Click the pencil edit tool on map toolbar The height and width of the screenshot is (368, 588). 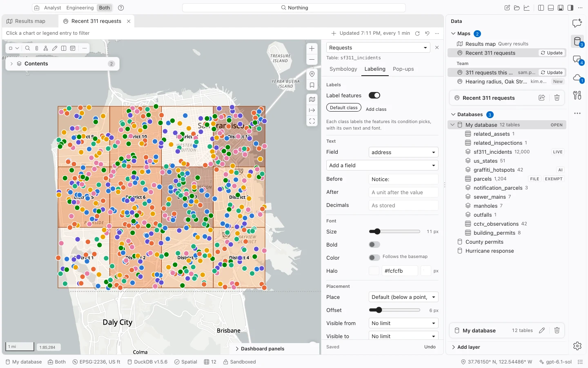coord(55,48)
